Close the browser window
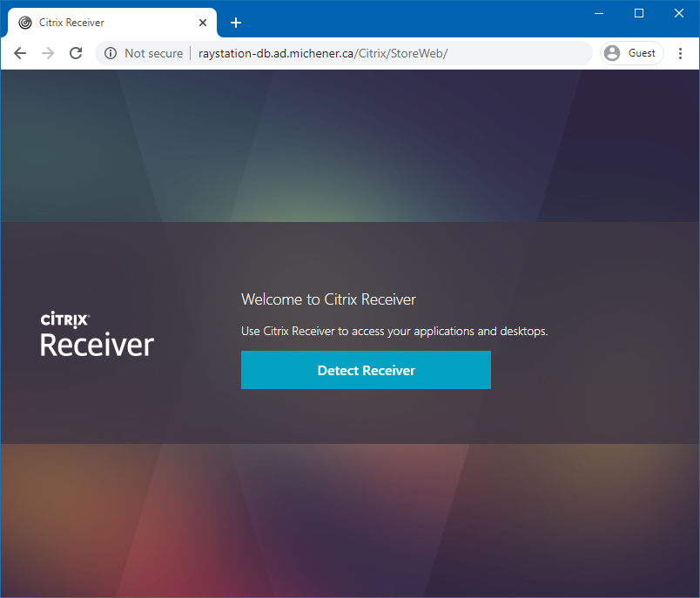The height and width of the screenshot is (598, 700). click(679, 13)
